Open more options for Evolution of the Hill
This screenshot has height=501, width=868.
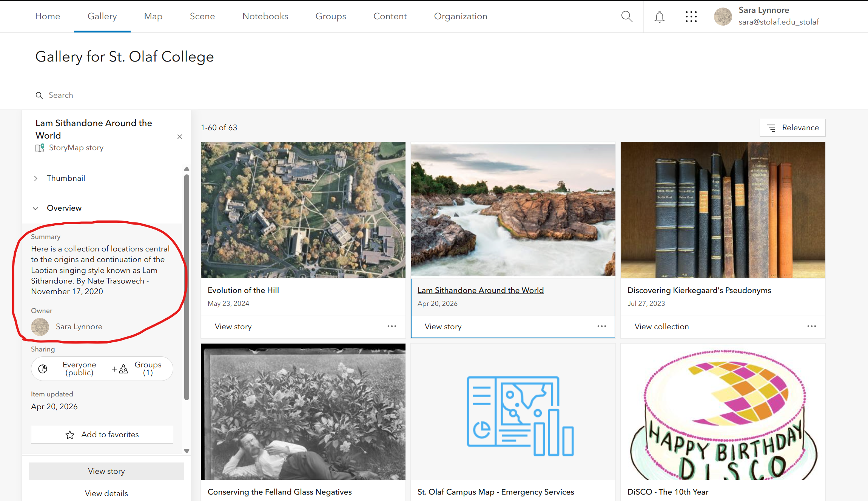(392, 326)
